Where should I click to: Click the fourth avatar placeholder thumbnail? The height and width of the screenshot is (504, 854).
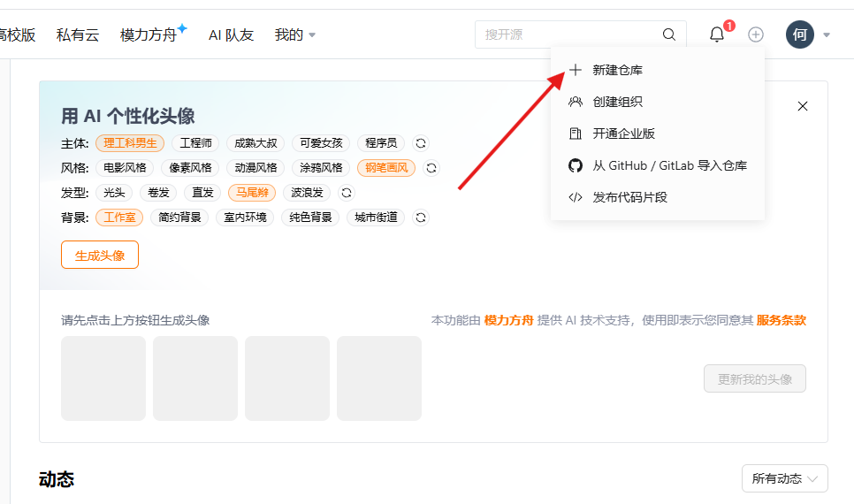click(x=379, y=378)
